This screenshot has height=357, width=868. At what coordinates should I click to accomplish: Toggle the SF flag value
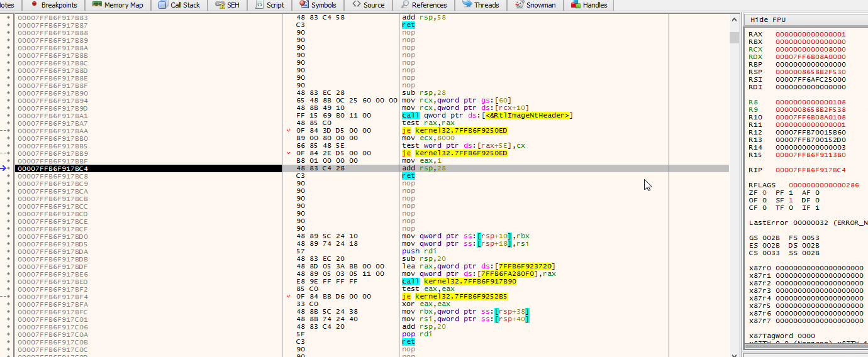793,200
